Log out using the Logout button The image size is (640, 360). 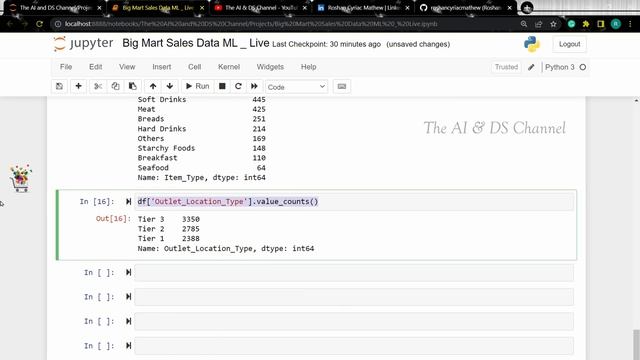(569, 44)
